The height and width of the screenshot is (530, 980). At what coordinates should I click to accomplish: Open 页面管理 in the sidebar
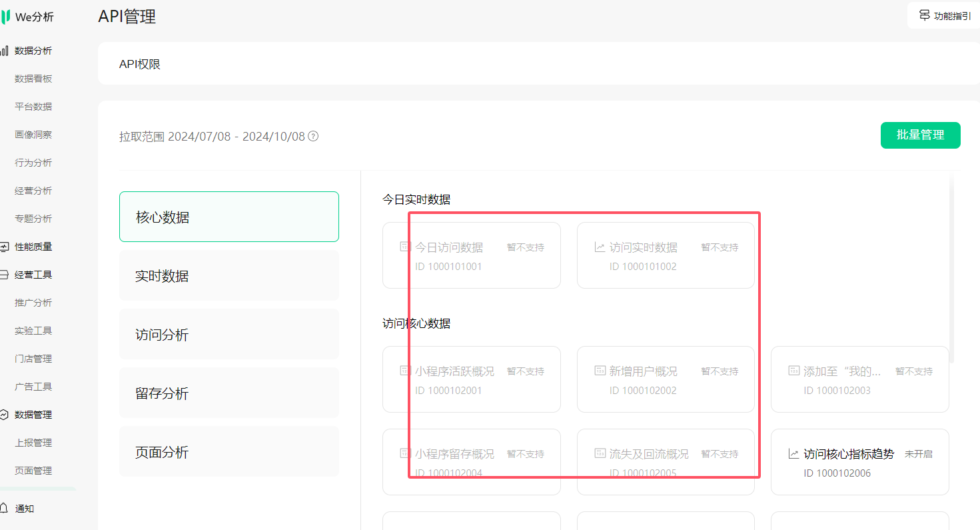coord(33,471)
